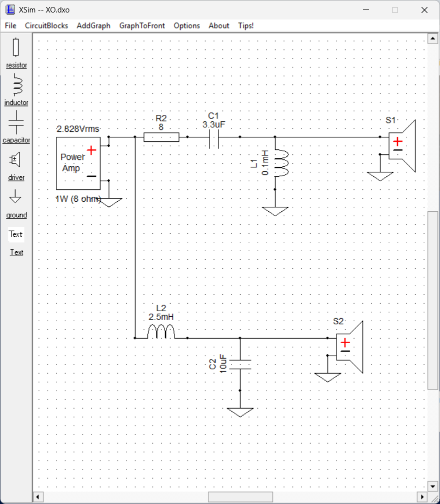The height and width of the screenshot is (504, 440).
Task: Open the AddGraph menu
Action: tap(93, 25)
